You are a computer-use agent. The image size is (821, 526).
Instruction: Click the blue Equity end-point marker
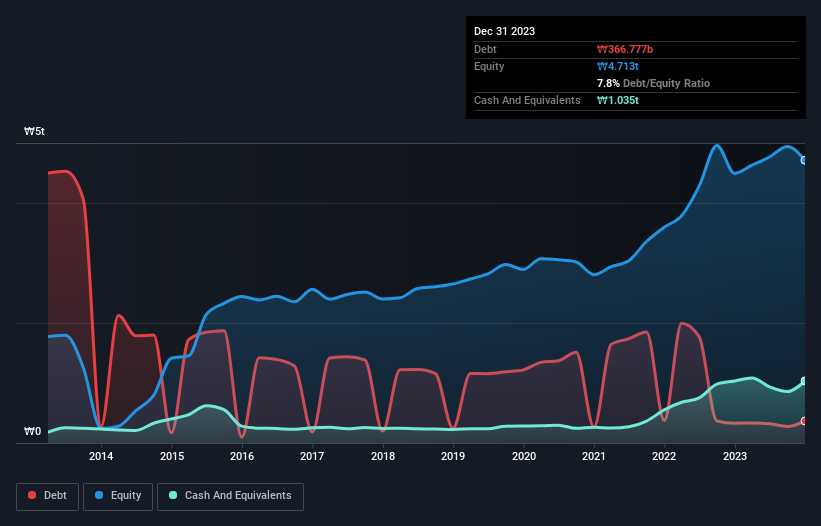pyautogui.click(x=804, y=160)
